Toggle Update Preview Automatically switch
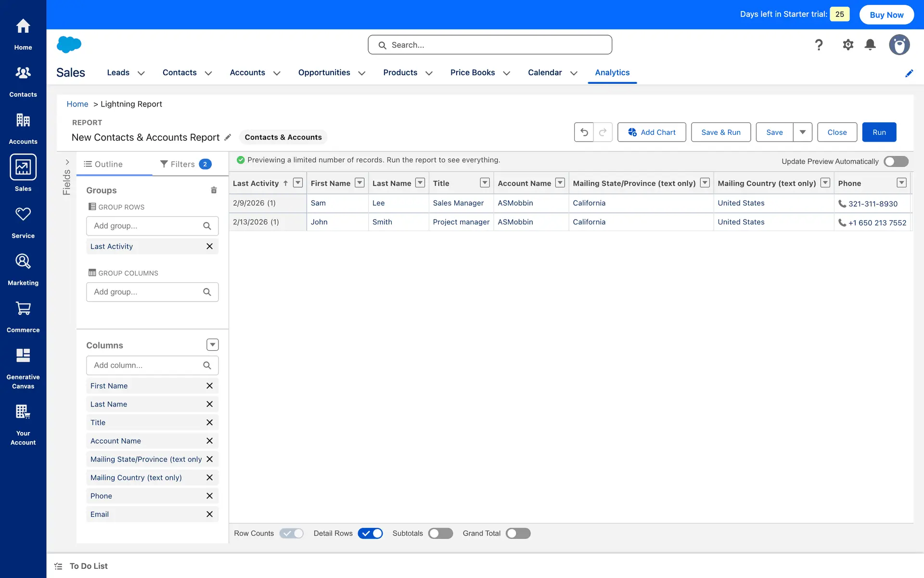 pos(896,161)
